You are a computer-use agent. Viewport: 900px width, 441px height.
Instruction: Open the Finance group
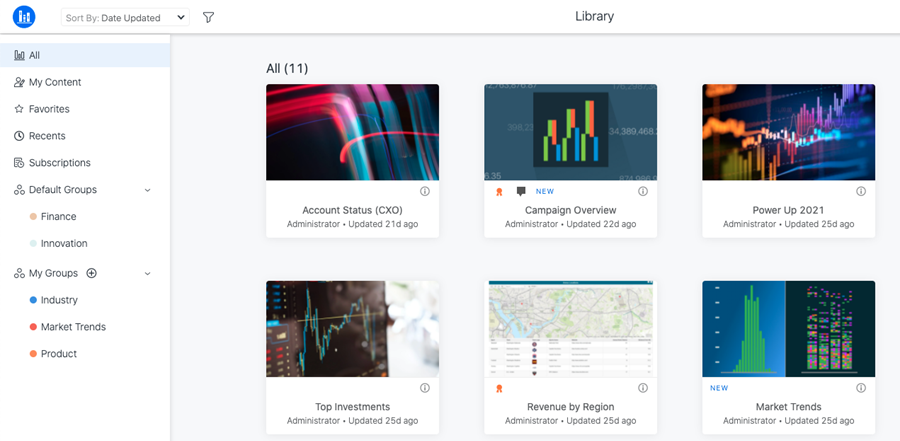tap(85, 216)
